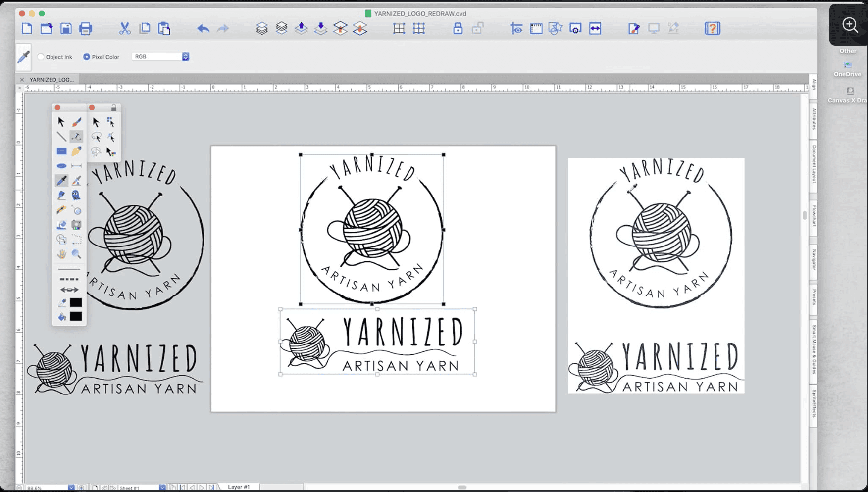Select the Oval tool in toolbox
Screen dimensions: 868x492
click(x=61, y=166)
